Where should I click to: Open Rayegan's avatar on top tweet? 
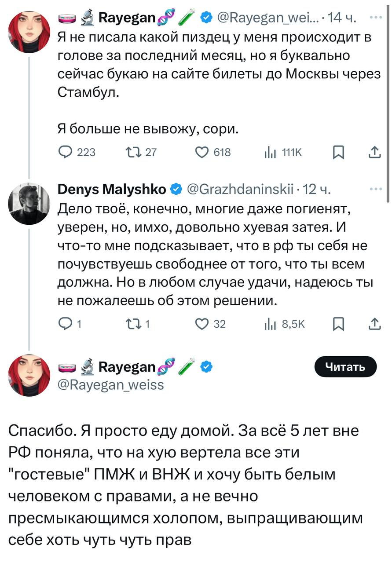(x=29, y=31)
